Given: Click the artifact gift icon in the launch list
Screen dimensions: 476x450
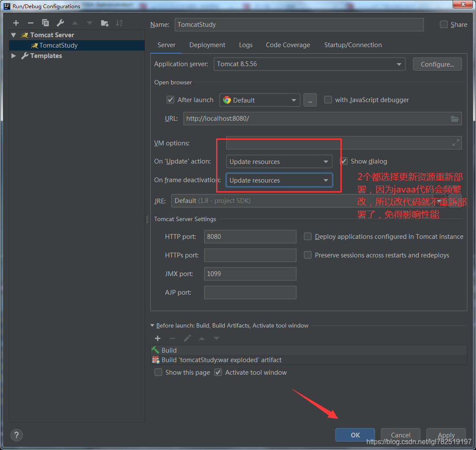Looking at the screenshot, I should 155,360.
